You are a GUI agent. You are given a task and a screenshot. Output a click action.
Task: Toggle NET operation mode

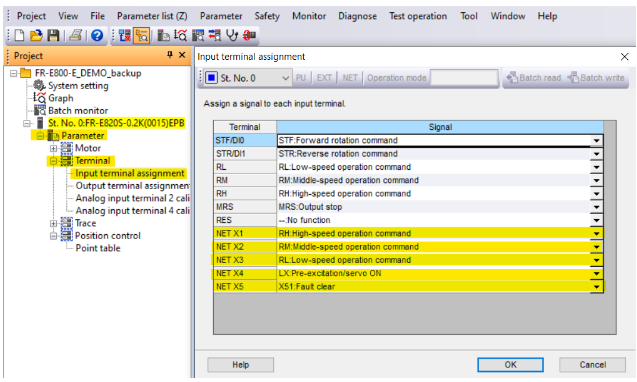point(350,78)
